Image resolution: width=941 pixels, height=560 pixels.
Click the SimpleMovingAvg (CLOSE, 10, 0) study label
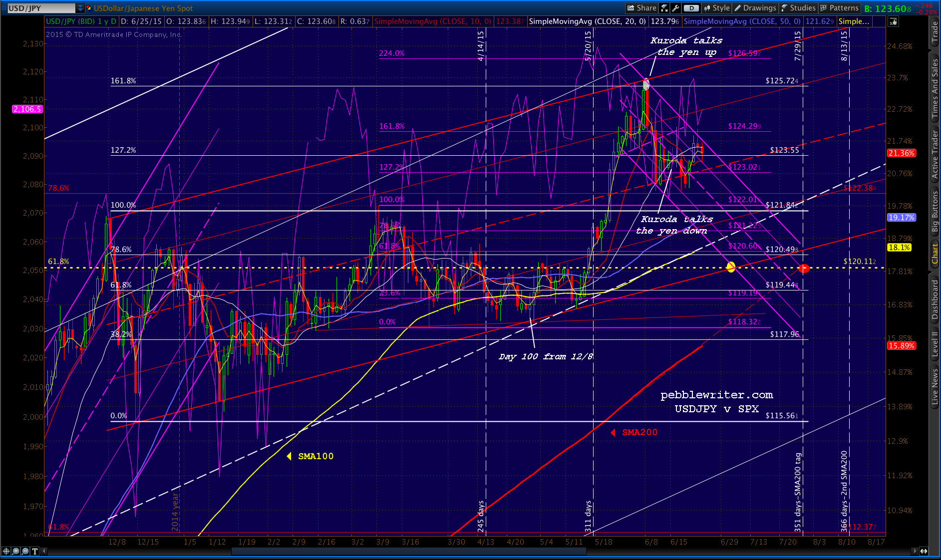tap(433, 21)
